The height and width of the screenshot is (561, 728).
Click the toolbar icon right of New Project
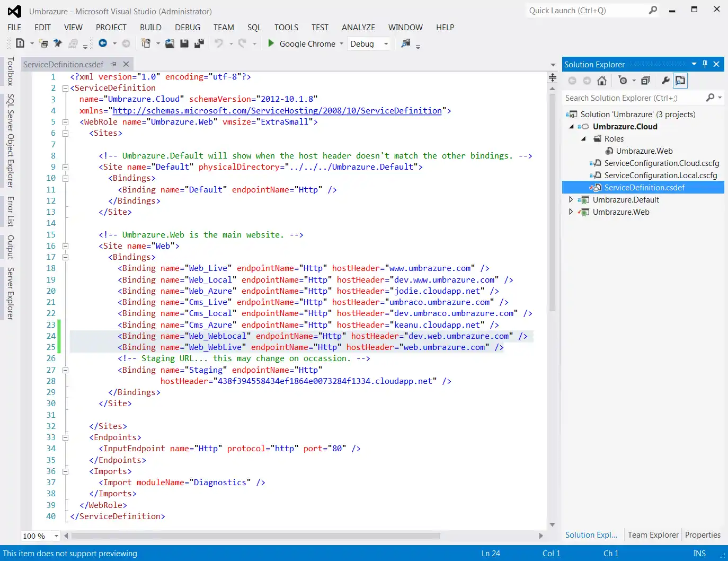click(x=44, y=43)
